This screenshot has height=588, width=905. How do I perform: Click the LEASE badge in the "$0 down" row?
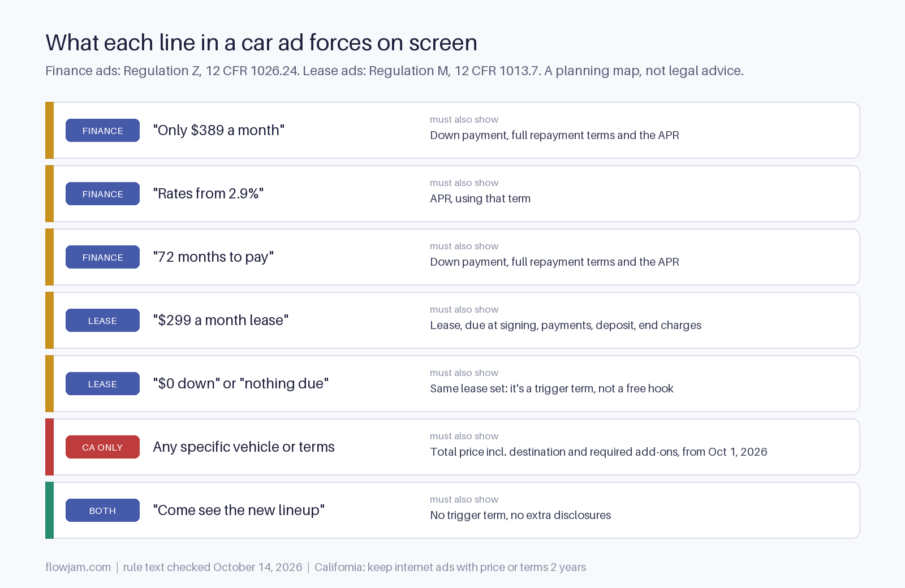(102, 384)
